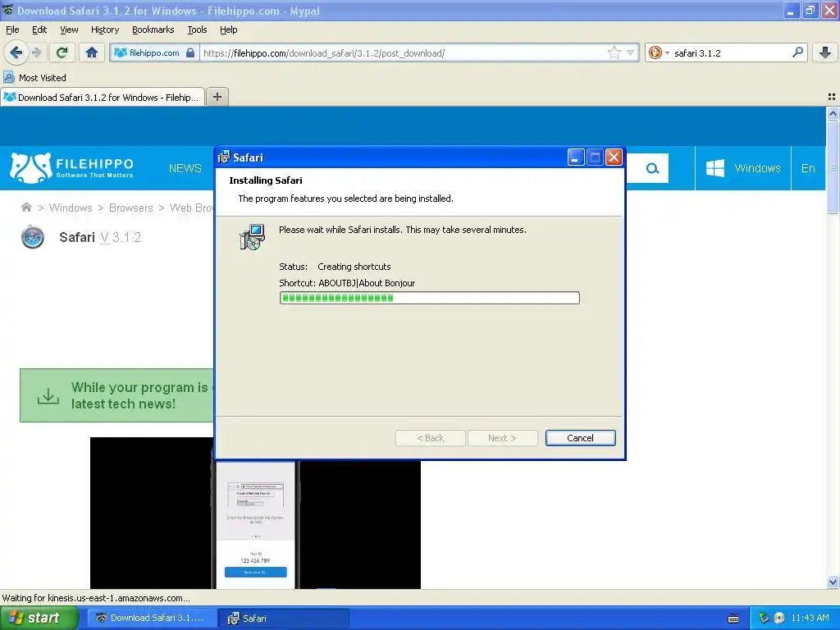Click the on-screen keyboard tray icon
This screenshot has width=840, height=630.
tap(733, 619)
